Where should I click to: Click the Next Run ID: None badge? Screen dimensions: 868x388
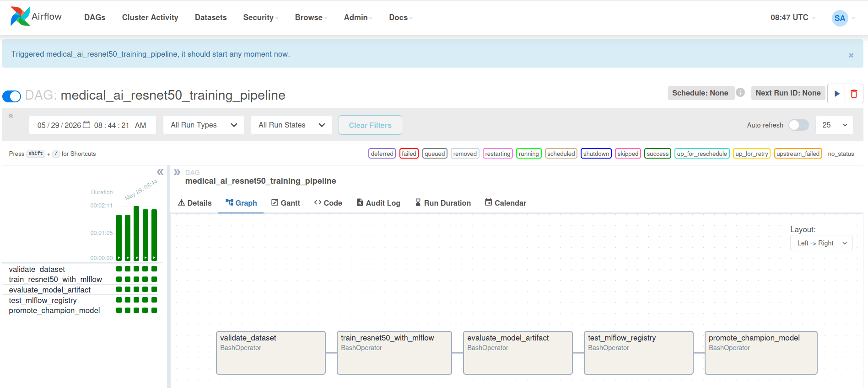(x=788, y=93)
